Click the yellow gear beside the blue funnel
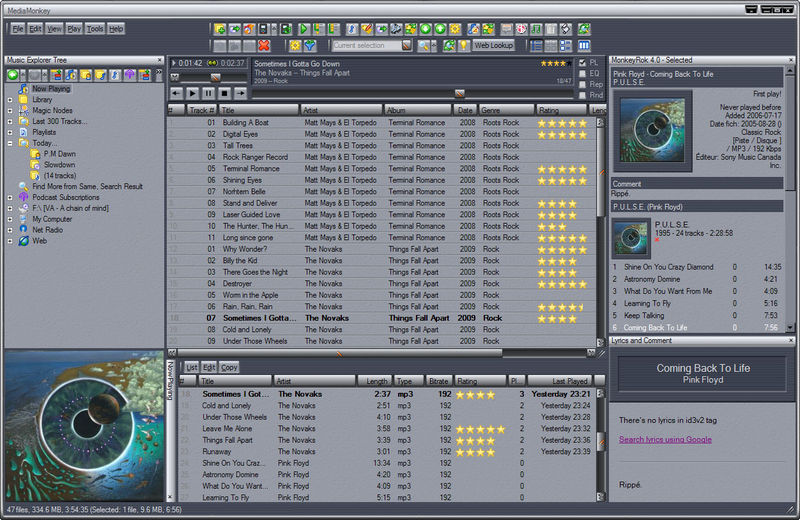 [x=295, y=45]
